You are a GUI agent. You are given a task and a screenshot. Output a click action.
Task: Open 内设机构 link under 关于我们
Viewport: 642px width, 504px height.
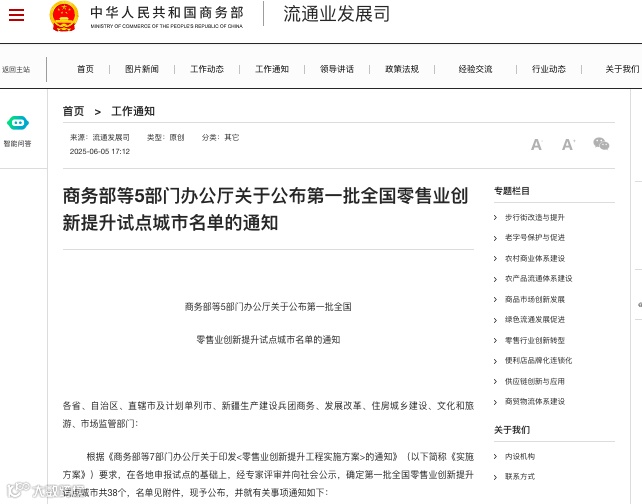tap(520, 457)
